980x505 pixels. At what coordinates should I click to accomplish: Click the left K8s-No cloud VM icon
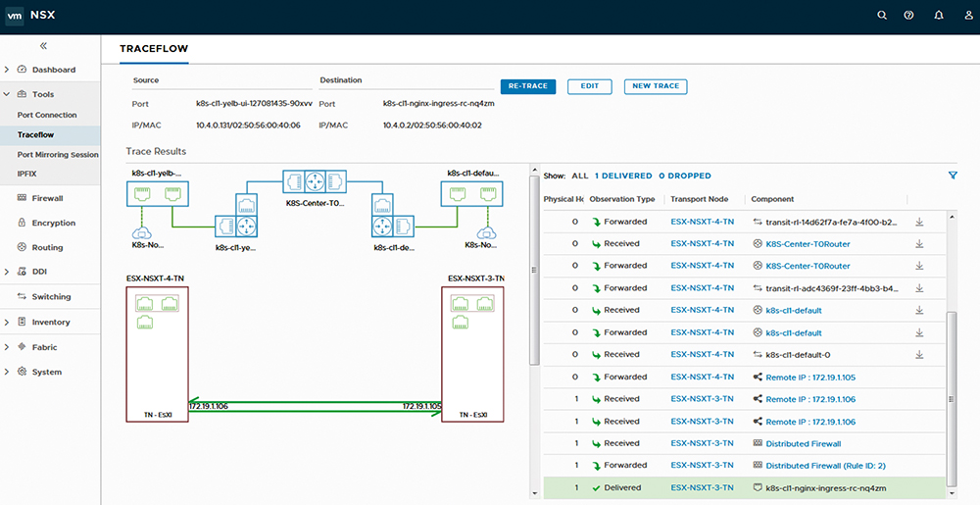click(x=141, y=233)
